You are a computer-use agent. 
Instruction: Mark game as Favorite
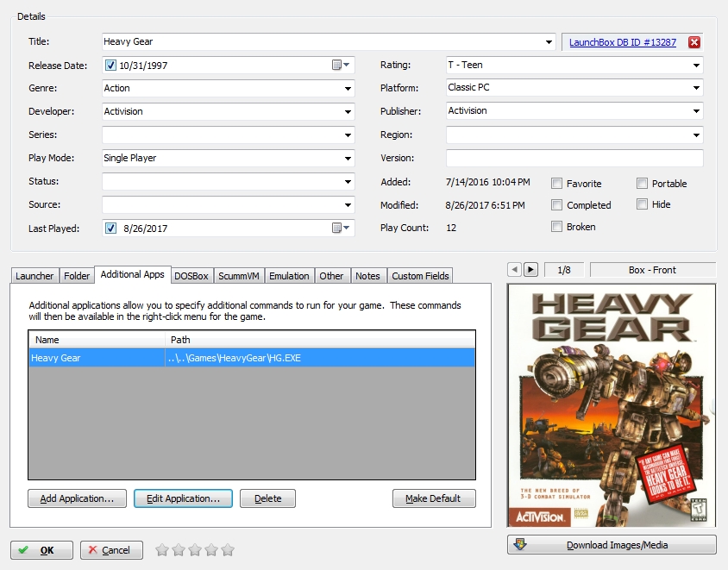coord(556,184)
